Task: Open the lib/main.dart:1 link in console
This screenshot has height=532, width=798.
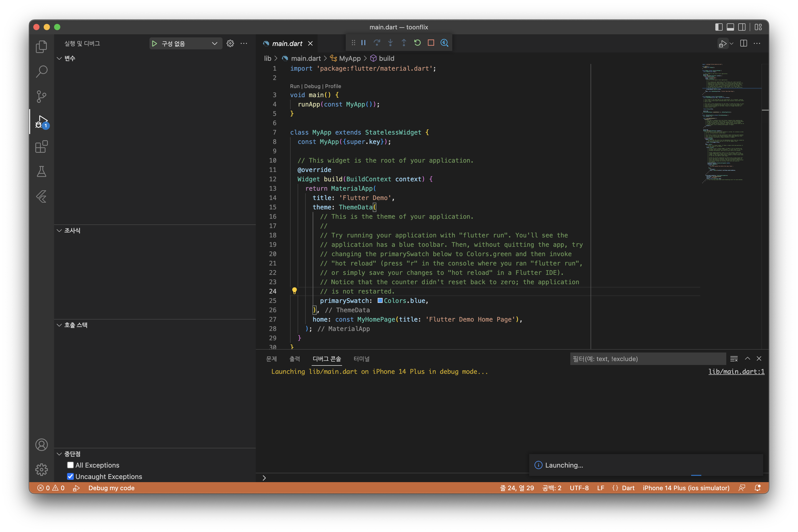Action: pyautogui.click(x=736, y=371)
